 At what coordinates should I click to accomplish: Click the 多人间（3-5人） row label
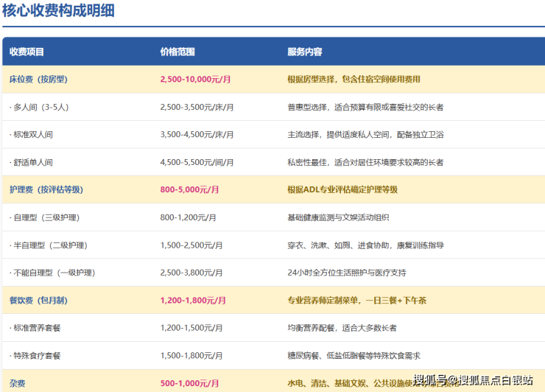[x=40, y=107]
